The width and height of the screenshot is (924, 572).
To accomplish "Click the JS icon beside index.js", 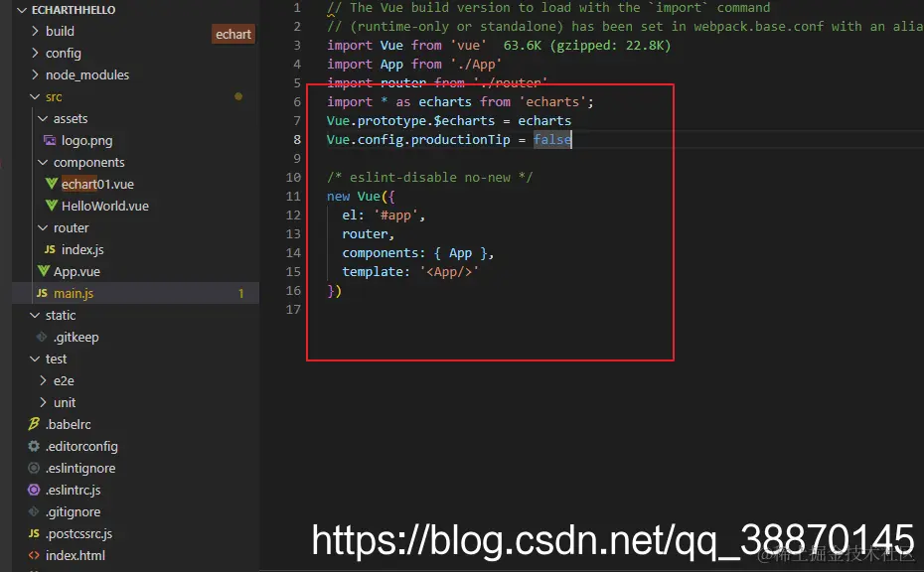I will (x=50, y=249).
